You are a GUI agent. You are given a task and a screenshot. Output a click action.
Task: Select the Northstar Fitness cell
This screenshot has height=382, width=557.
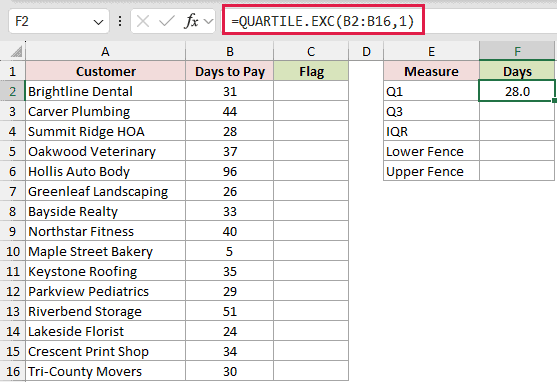click(x=106, y=231)
